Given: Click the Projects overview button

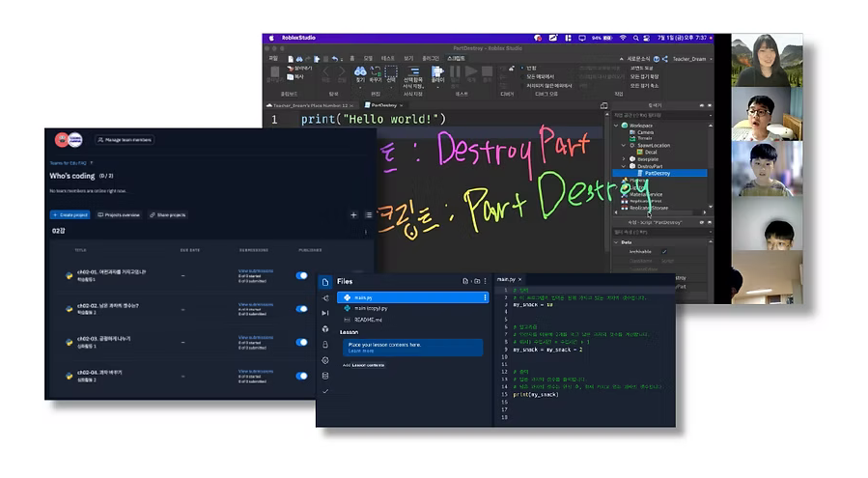Looking at the screenshot, I should tap(119, 215).
